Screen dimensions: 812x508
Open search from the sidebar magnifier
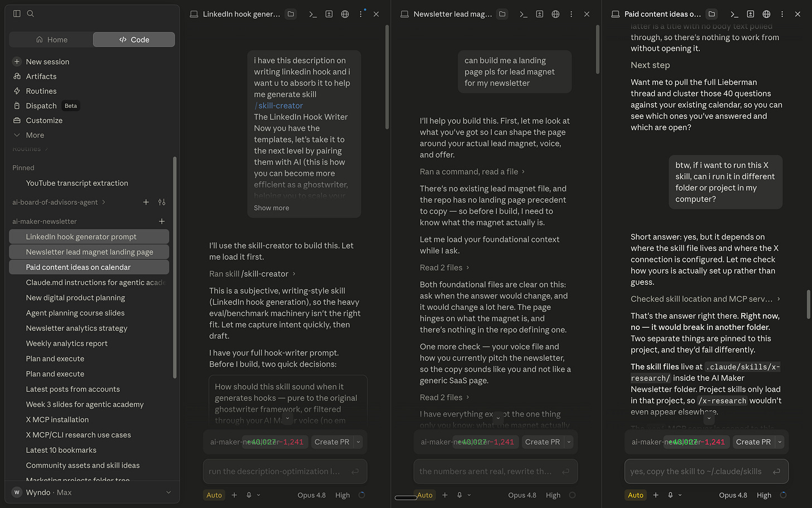tap(31, 13)
